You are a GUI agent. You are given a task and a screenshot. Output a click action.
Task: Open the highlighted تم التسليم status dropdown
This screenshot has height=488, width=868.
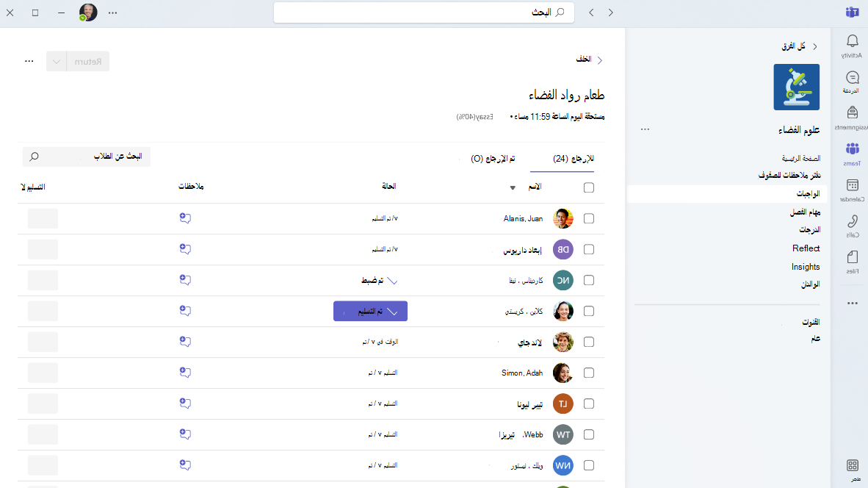click(x=370, y=312)
